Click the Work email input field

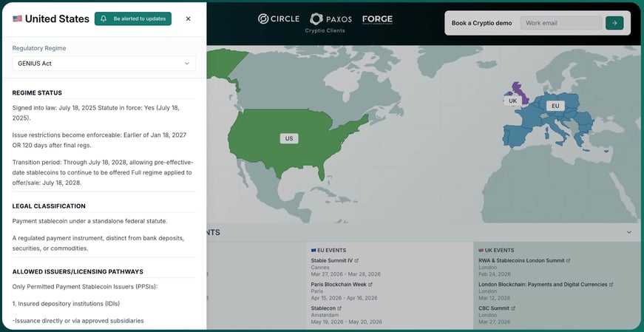point(560,23)
